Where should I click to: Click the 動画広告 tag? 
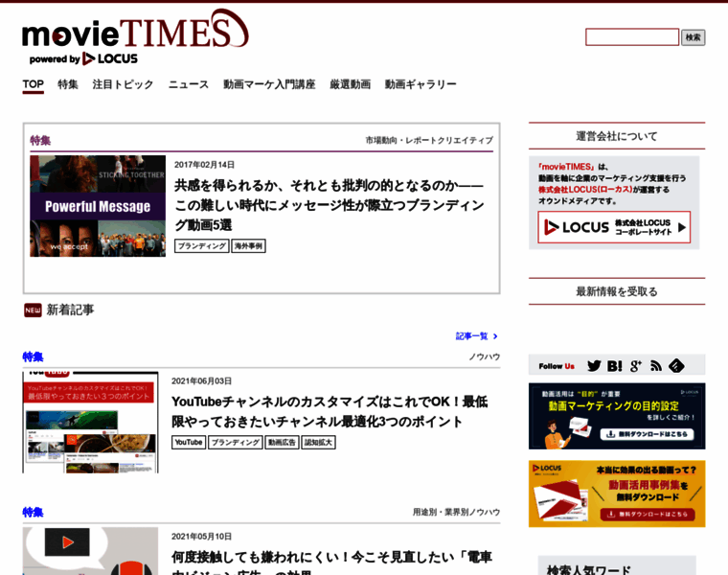pos(282,442)
